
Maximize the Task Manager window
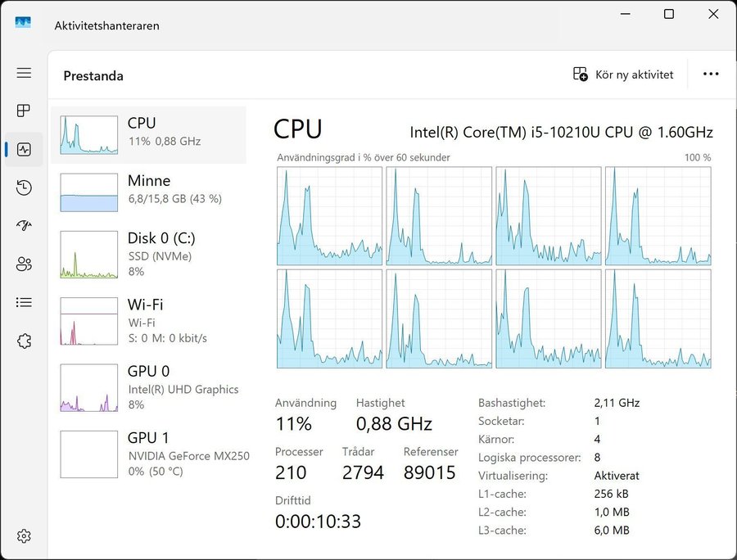pyautogui.click(x=669, y=14)
